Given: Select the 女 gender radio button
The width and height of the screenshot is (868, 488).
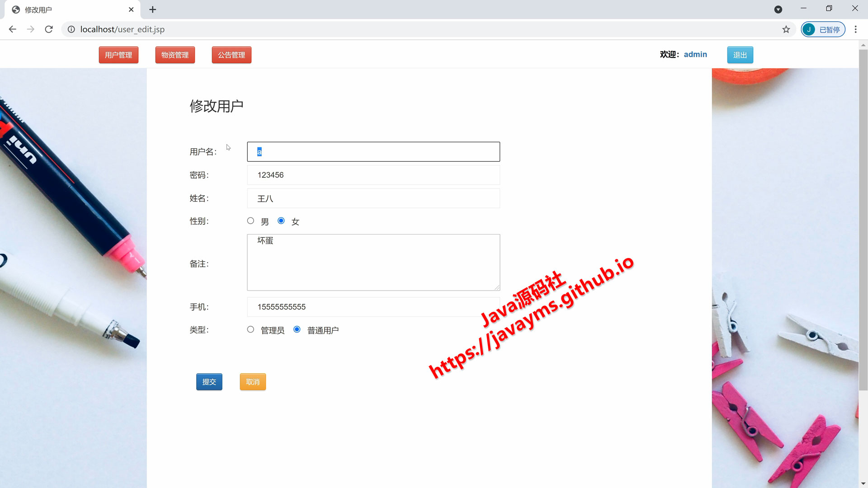Looking at the screenshot, I should [x=281, y=221].
